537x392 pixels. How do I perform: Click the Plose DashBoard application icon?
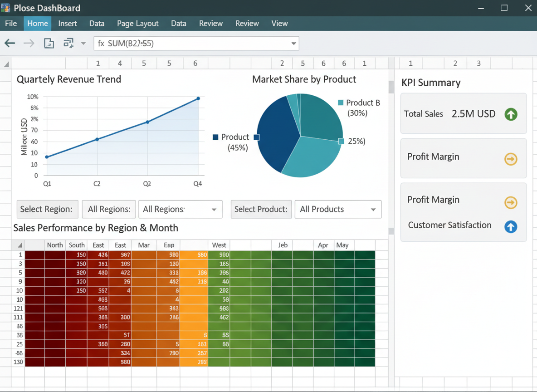click(x=6, y=8)
